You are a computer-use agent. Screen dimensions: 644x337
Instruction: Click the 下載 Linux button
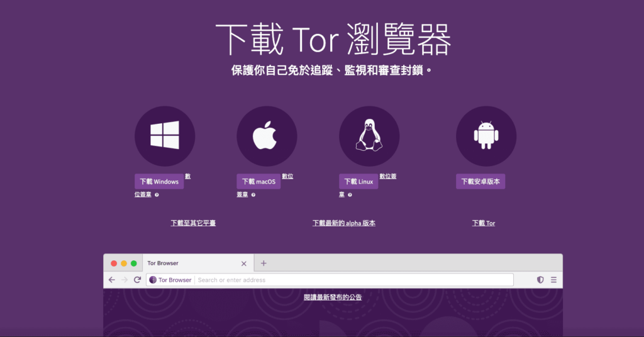click(x=358, y=182)
